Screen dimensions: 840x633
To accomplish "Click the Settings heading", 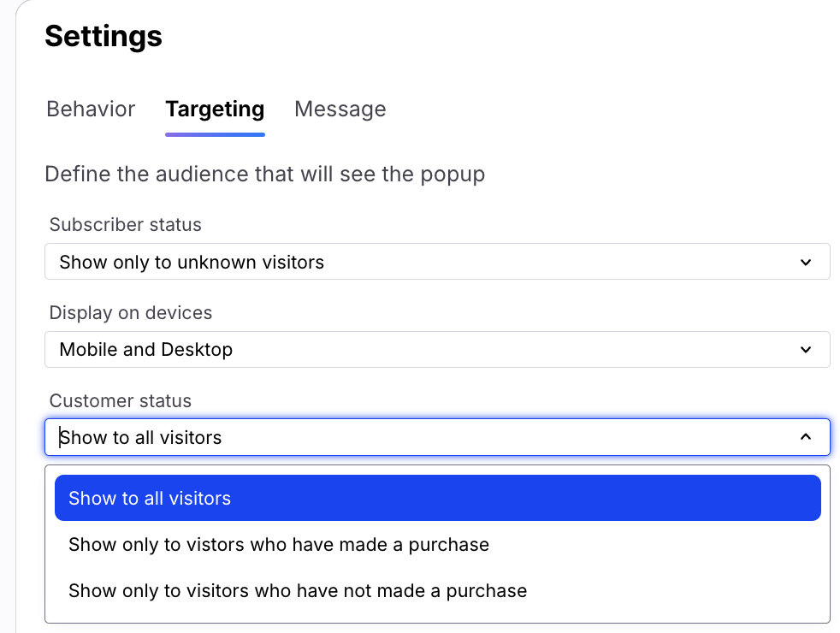I will click(104, 36).
